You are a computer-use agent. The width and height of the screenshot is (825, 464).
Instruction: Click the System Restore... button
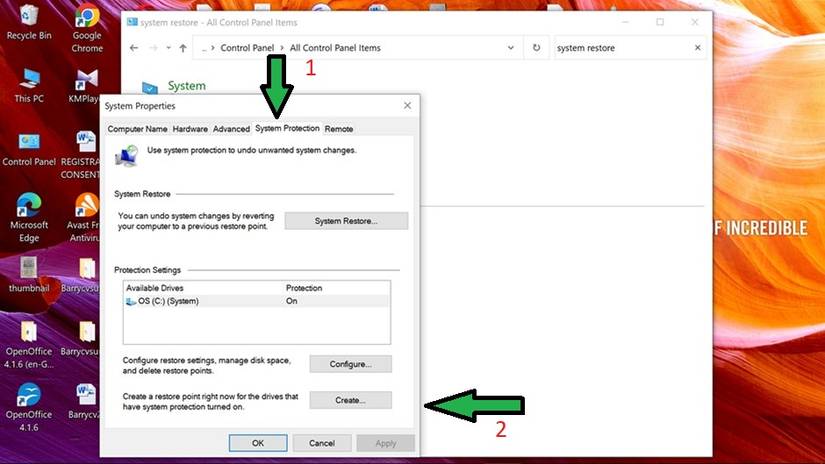(x=346, y=221)
